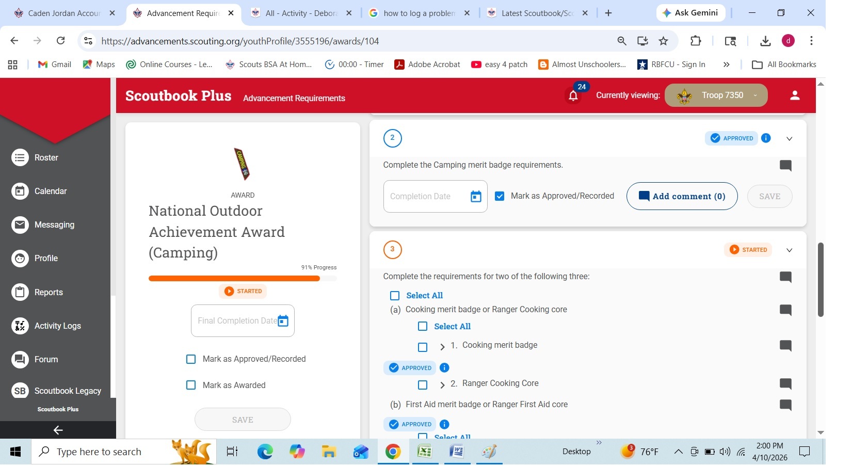Open the Gmail bookmark
The height and width of the screenshot is (466, 868).
pos(55,65)
